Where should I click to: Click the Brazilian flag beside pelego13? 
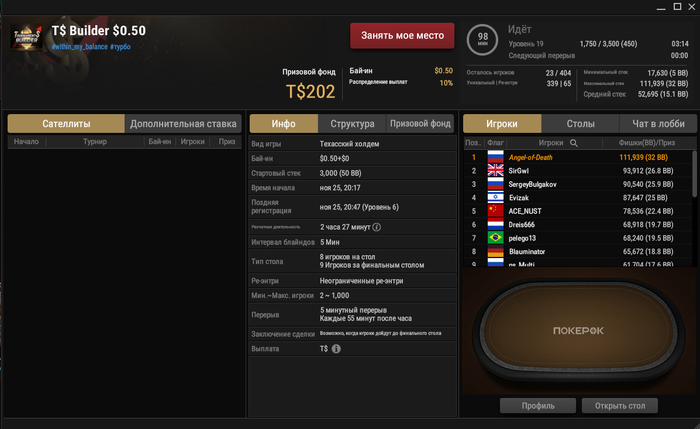496,238
